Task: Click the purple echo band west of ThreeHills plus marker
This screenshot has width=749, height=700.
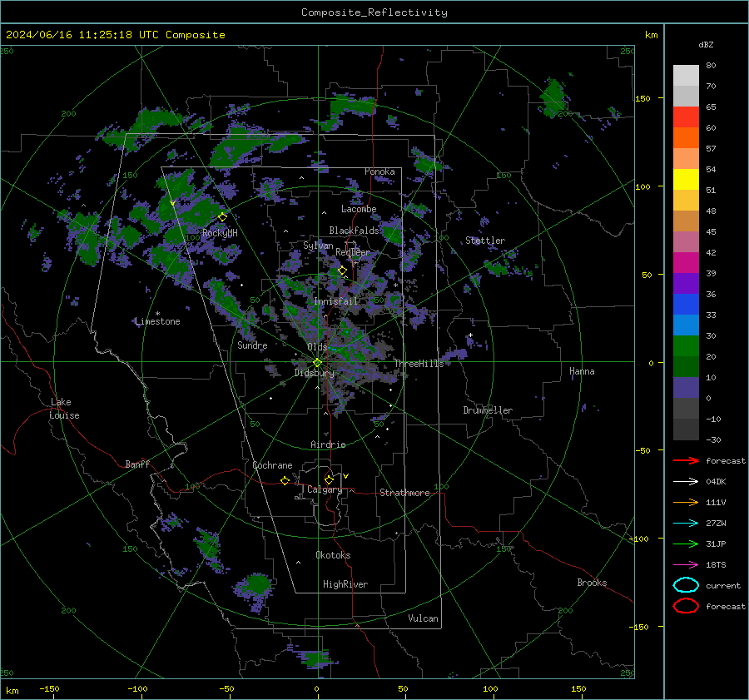Action: 454,355
